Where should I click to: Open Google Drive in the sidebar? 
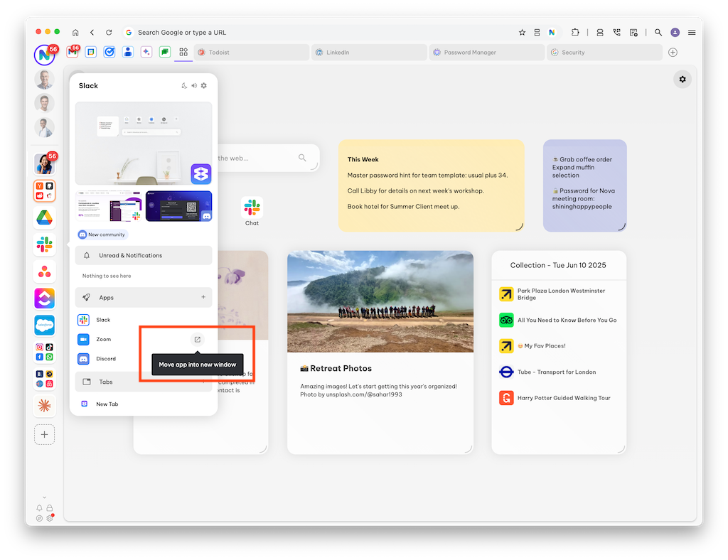click(45, 217)
